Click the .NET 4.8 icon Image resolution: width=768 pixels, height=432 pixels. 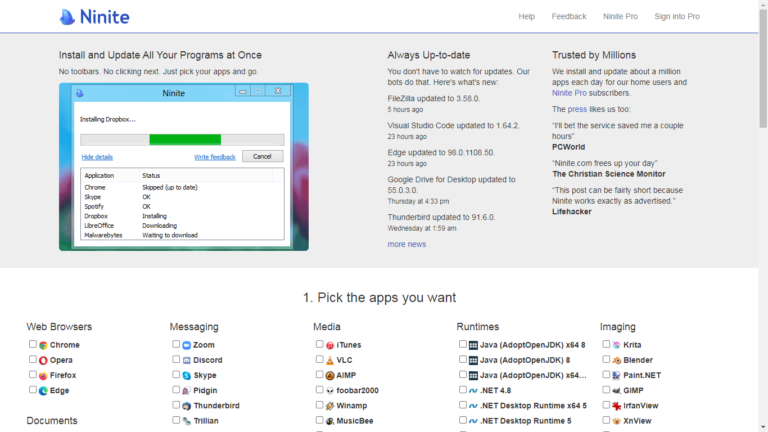coord(473,391)
